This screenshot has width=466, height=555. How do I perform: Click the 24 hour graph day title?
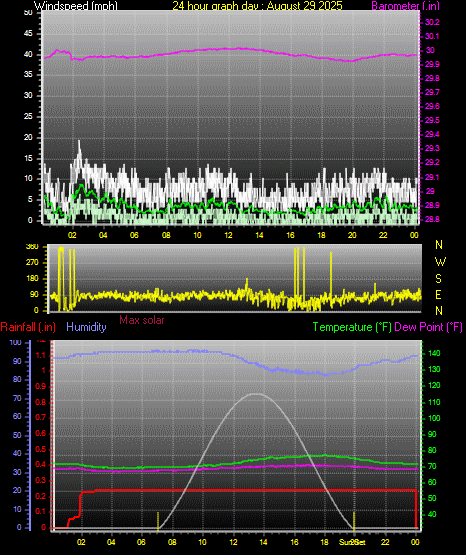point(257,6)
